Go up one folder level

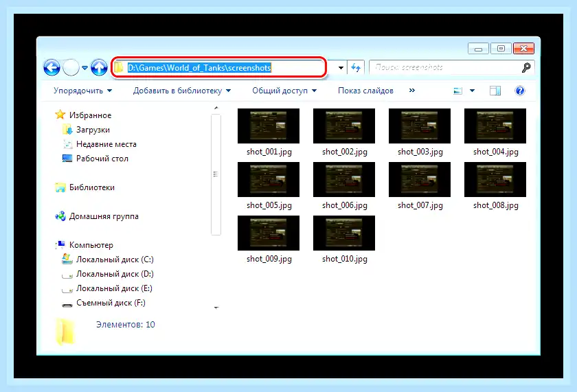tap(99, 68)
